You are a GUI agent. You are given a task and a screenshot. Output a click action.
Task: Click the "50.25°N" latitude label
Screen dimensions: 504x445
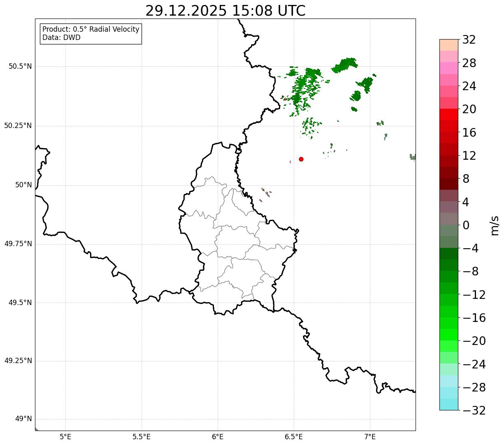18,126
